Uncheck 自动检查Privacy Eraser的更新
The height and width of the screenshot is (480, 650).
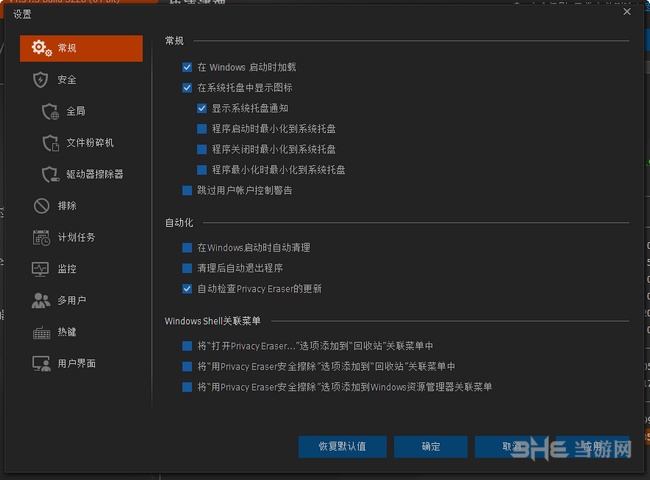click(x=187, y=288)
